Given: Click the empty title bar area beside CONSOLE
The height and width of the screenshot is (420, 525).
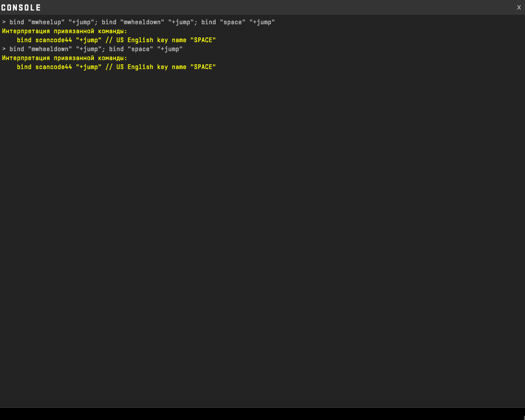Looking at the screenshot, I should click(x=264, y=7).
